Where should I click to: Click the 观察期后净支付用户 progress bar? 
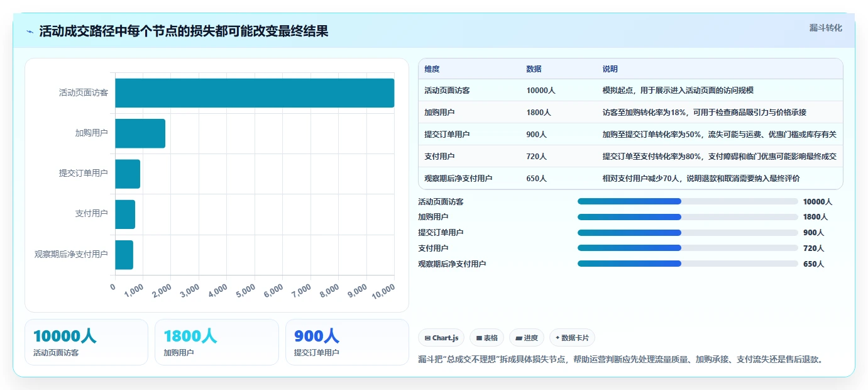688,264
